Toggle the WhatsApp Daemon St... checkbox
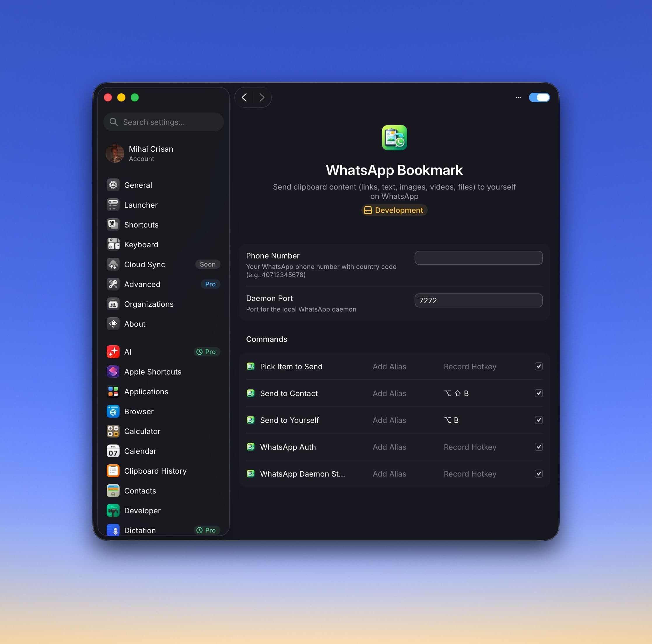Viewport: 652px width, 644px height. 539,474
